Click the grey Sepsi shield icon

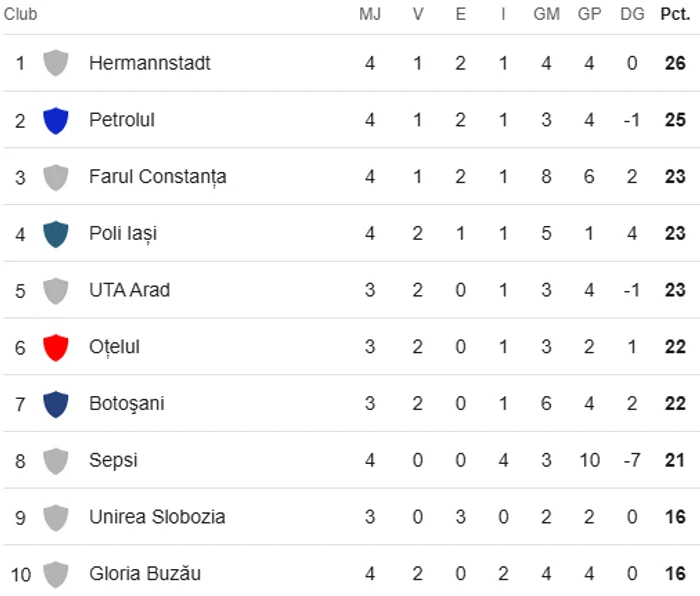coord(56,461)
